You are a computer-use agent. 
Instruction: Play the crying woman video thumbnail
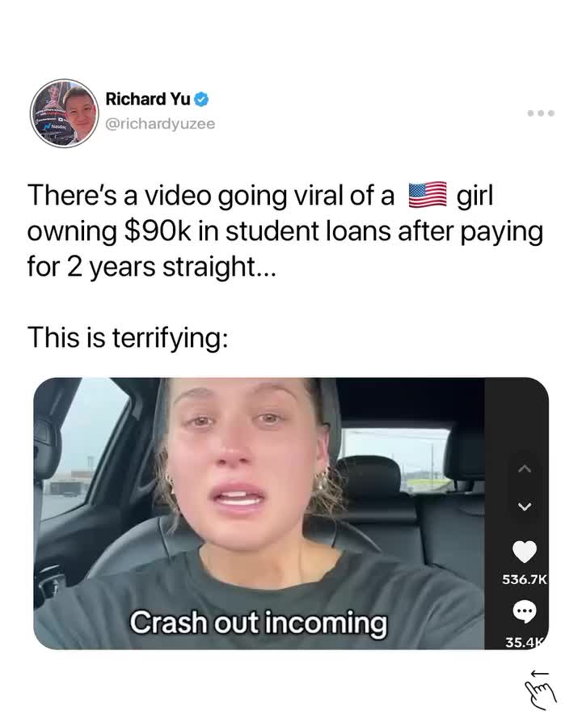259,513
